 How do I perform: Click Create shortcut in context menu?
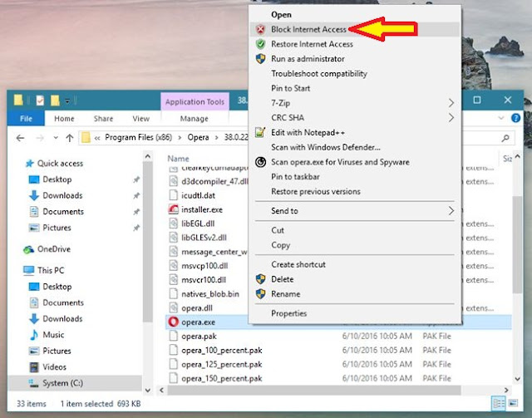(x=298, y=264)
